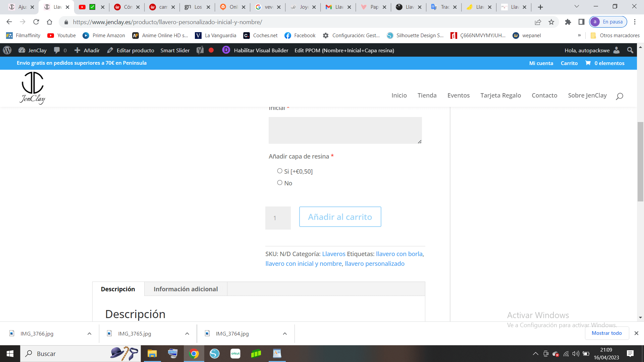Open Cricut app from the taskbar

(235, 354)
